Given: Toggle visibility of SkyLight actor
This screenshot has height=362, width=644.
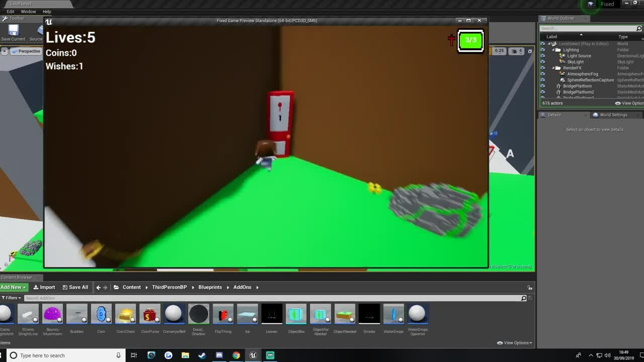Looking at the screenshot, I should (542, 62).
